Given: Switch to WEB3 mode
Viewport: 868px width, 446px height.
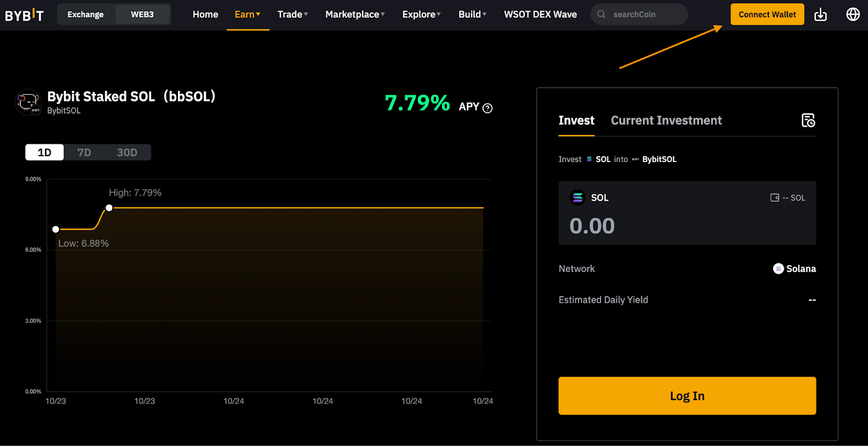Looking at the screenshot, I should tap(142, 15).
